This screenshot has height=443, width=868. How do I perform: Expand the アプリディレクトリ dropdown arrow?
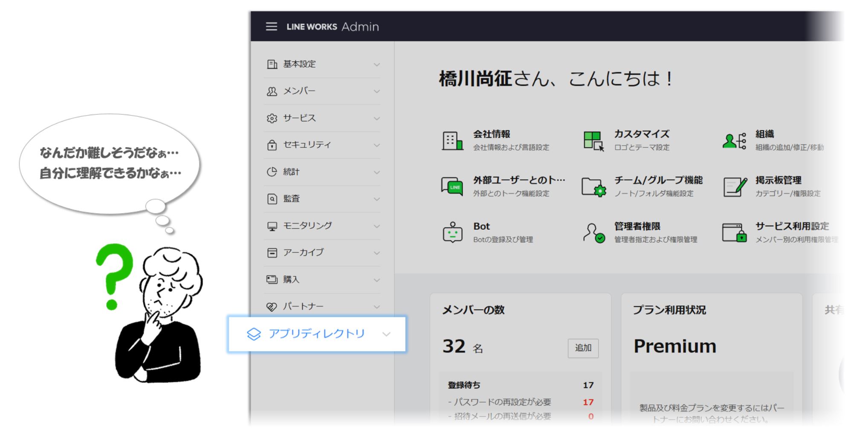coord(386,334)
